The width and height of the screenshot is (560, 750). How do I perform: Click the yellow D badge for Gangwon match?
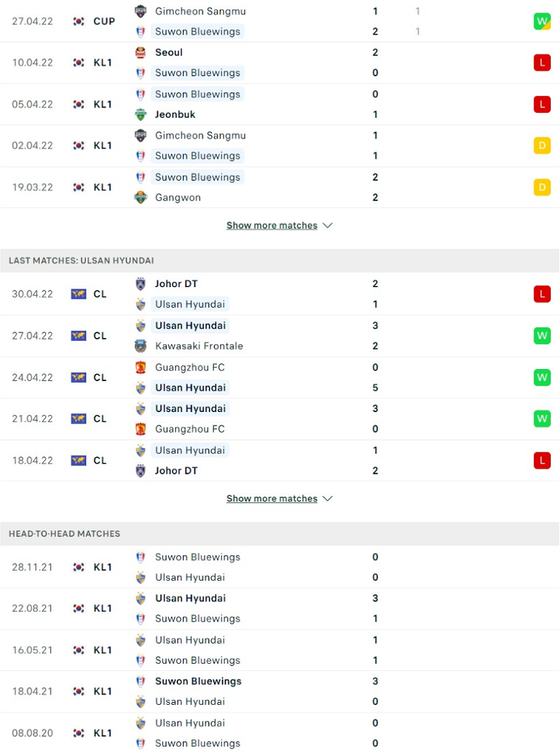click(x=542, y=187)
